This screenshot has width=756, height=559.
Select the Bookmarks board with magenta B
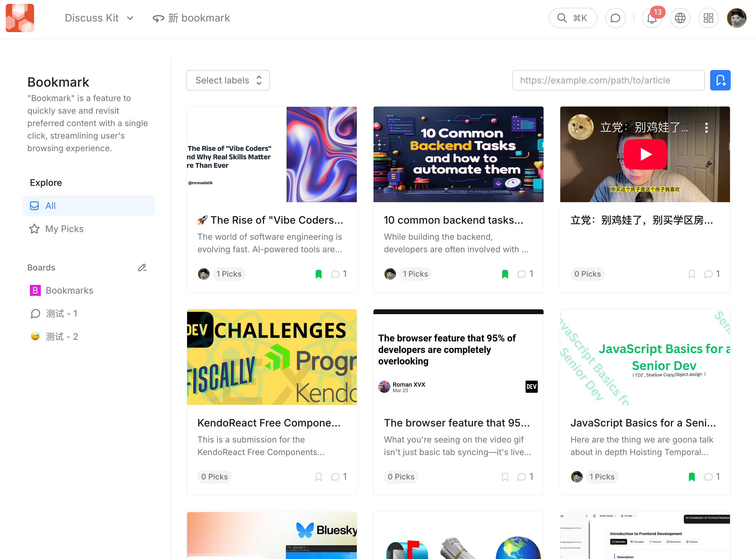click(x=69, y=290)
